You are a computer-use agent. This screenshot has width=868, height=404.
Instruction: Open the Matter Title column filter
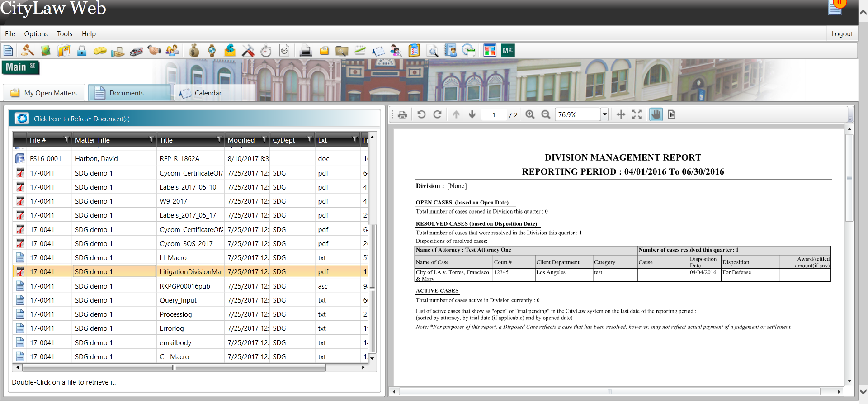tap(151, 139)
